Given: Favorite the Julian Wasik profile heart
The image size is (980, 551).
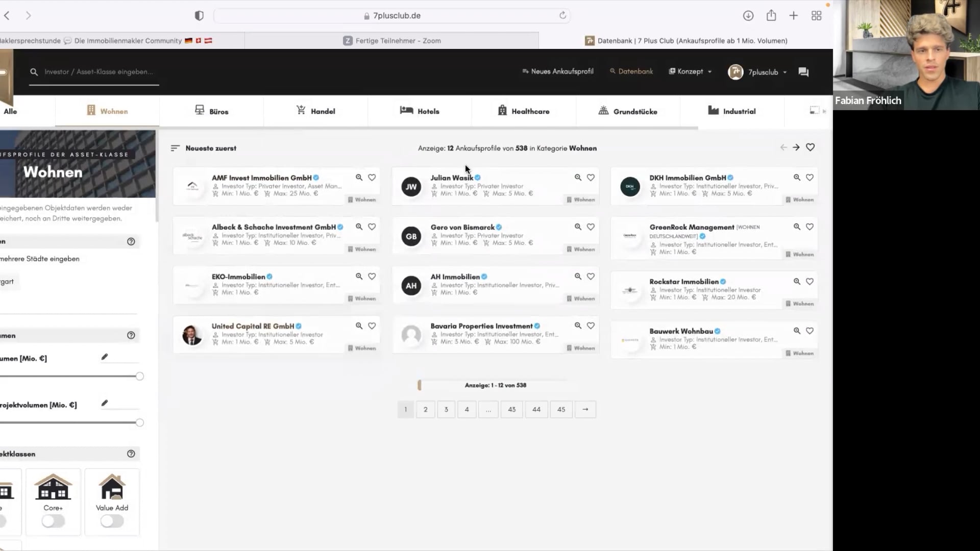Looking at the screenshot, I should pos(591,178).
